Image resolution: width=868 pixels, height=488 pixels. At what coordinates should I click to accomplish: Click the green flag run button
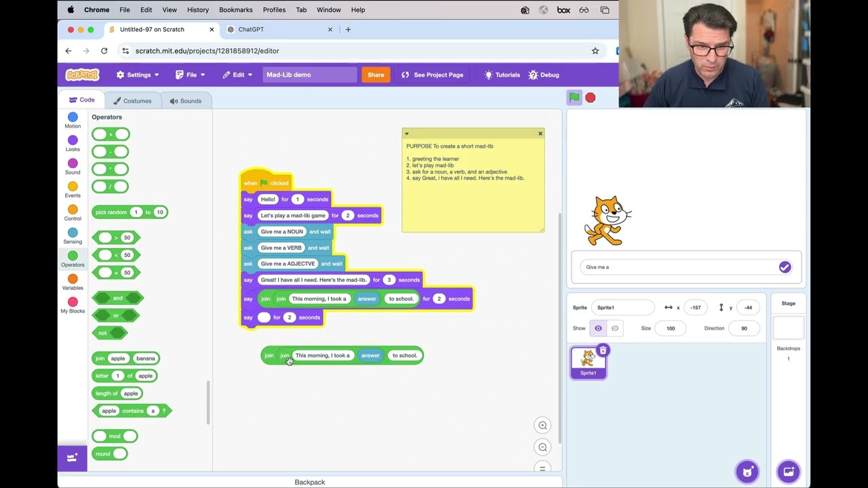tap(574, 98)
